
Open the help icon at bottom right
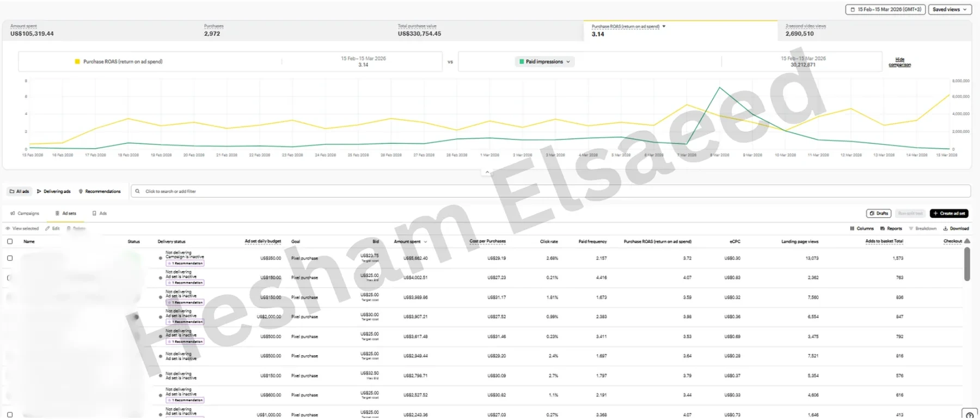point(970,415)
